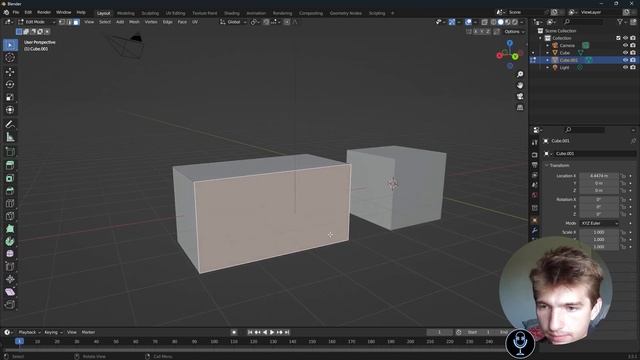
Task: Click the current frame marker on timeline
Action: pos(19,341)
